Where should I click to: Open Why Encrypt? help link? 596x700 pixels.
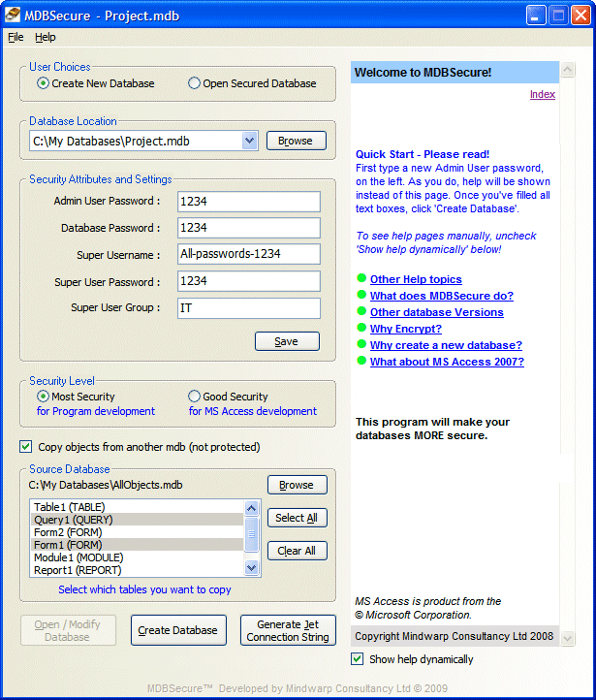[406, 329]
